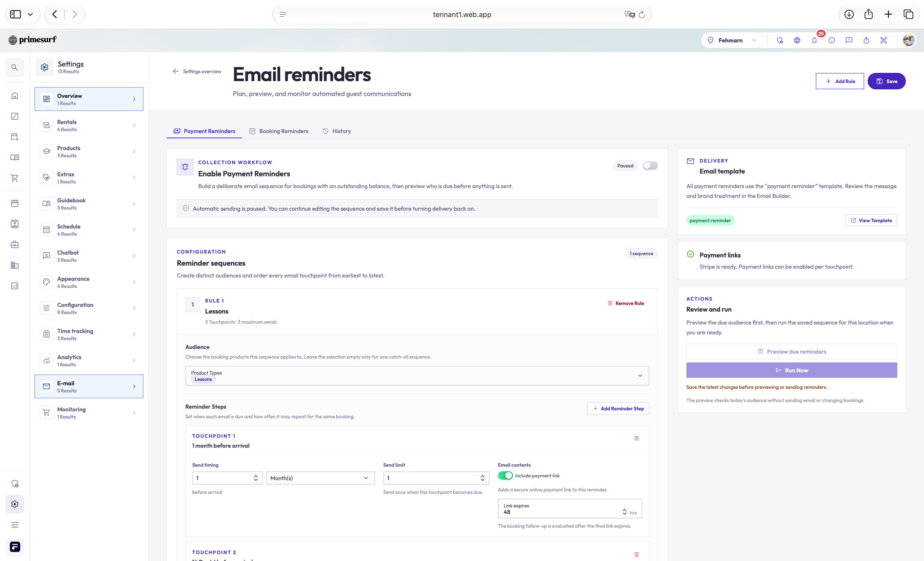Open the sliders icon in the bottom of the left rail
This screenshot has width=924, height=561.
(x=15, y=525)
